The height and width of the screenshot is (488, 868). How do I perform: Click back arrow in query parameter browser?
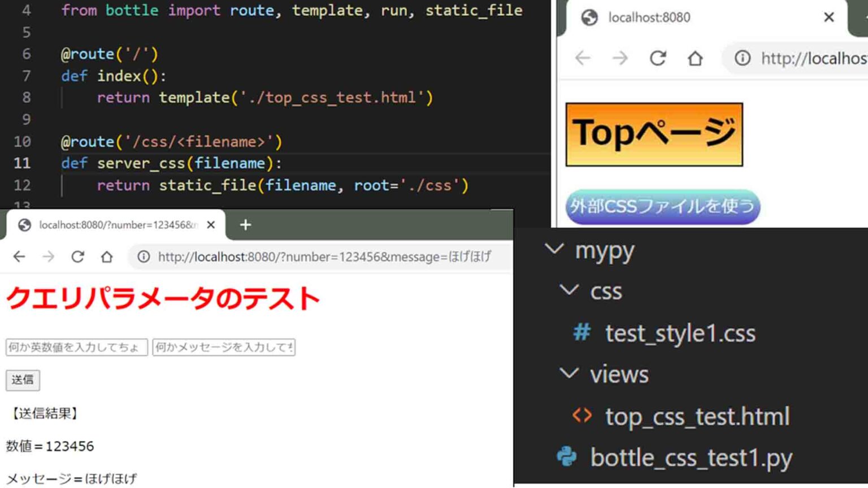click(19, 257)
